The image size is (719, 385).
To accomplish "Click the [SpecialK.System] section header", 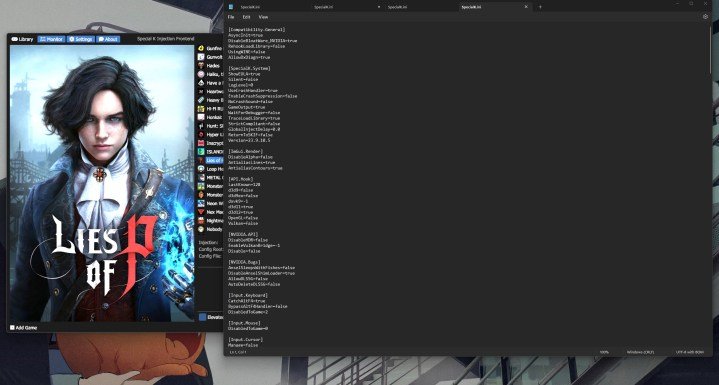I will pos(249,68).
